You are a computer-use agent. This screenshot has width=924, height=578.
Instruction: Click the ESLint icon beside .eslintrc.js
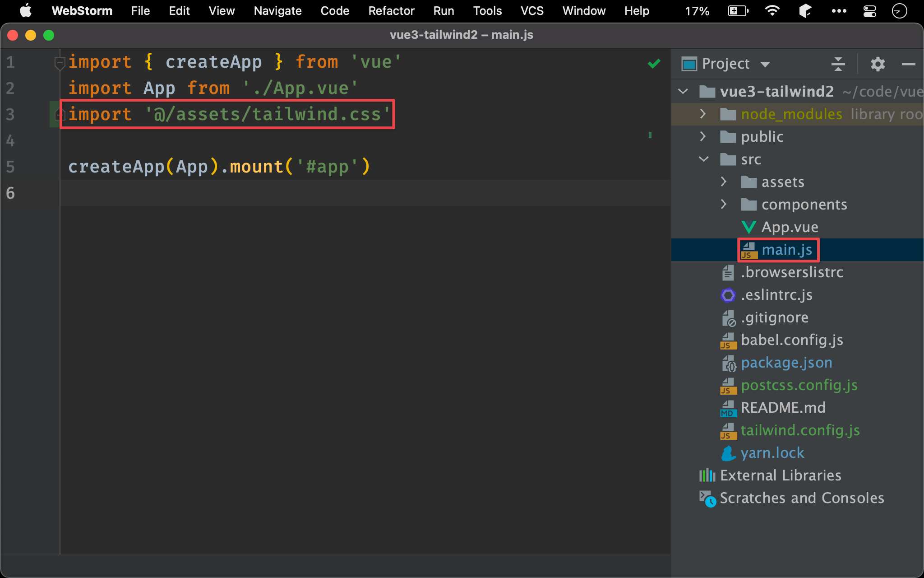point(728,295)
